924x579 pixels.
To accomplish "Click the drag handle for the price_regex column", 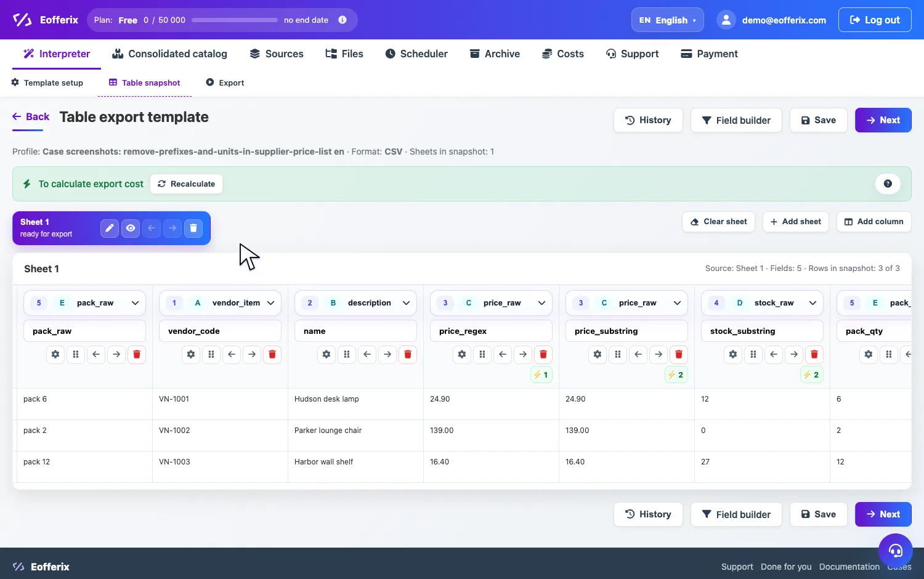I will pyautogui.click(x=482, y=354).
